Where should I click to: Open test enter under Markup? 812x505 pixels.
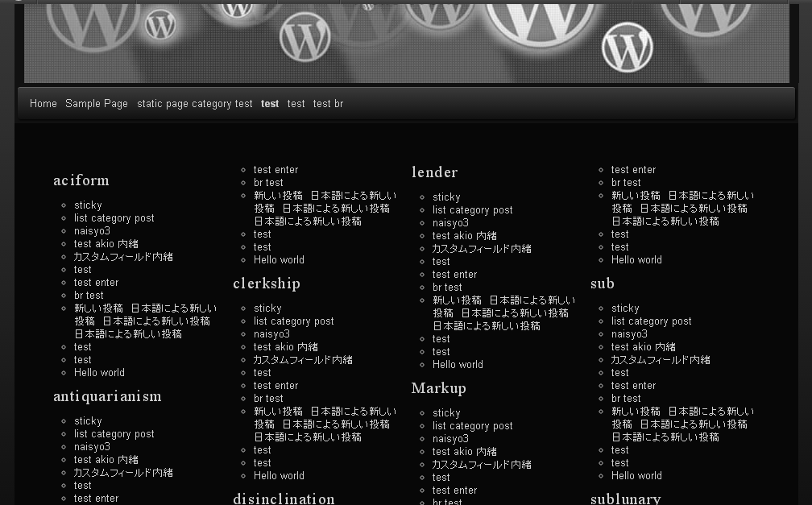click(454, 490)
